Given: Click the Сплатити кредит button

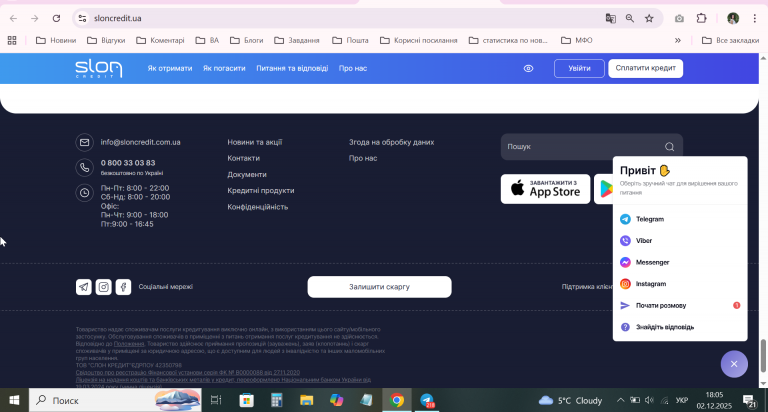Looking at the screenshot, I should pyautogui.click(x=646, y=68).
